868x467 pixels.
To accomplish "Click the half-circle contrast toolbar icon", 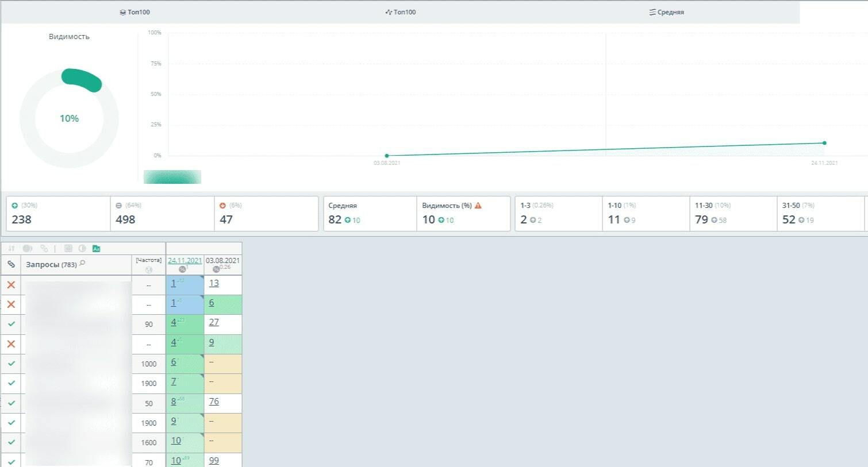I will point(82,249).
